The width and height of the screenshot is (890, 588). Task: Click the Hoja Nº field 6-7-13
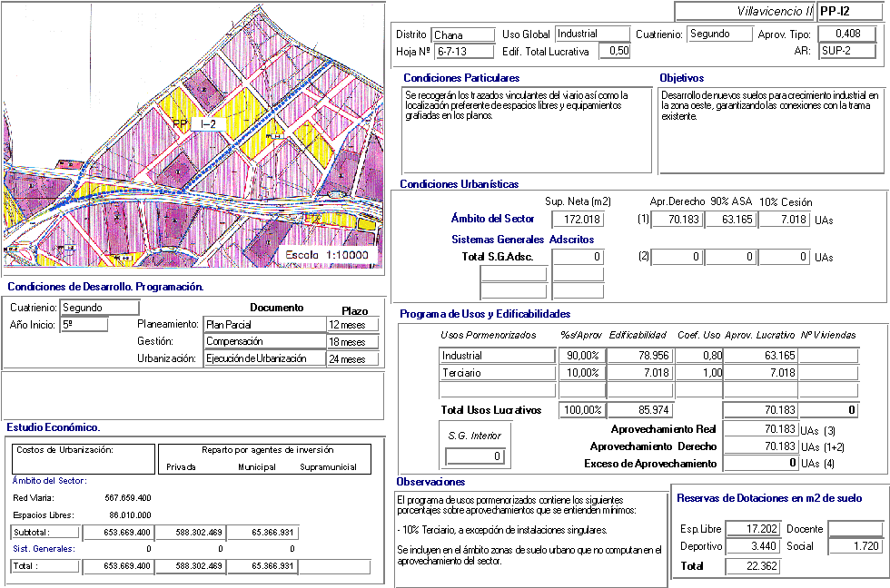click(461, 52)
